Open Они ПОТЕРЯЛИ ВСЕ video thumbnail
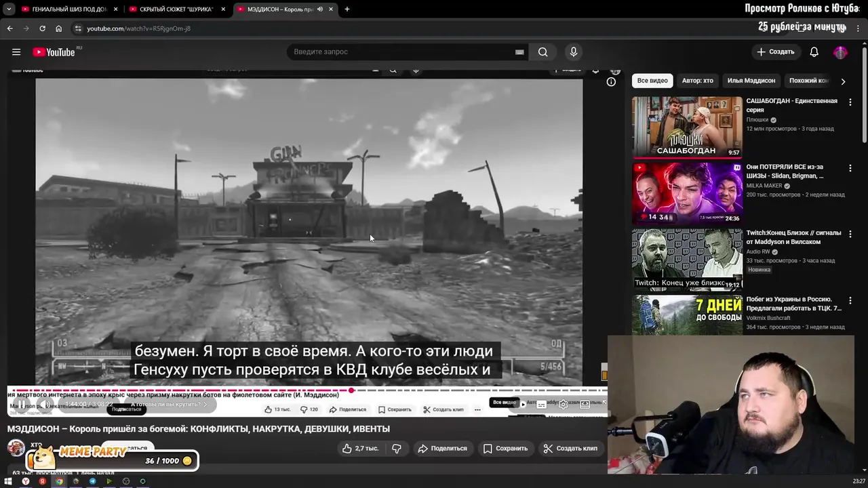This screenshot has height=488, width=868. [x=687, y=193]
